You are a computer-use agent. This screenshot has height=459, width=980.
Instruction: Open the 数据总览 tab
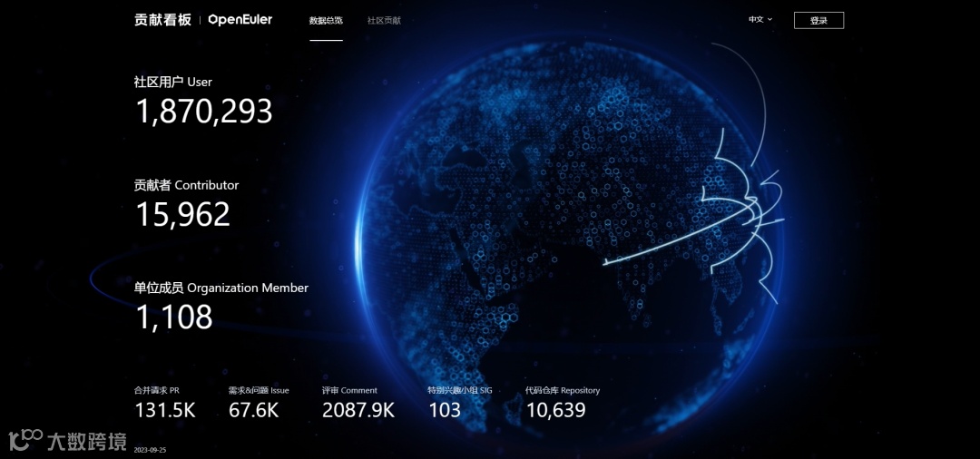tap(327, 20)
